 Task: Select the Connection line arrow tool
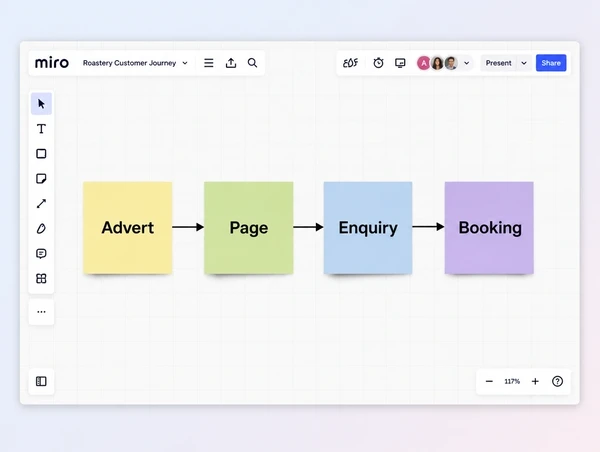(41, 204)
